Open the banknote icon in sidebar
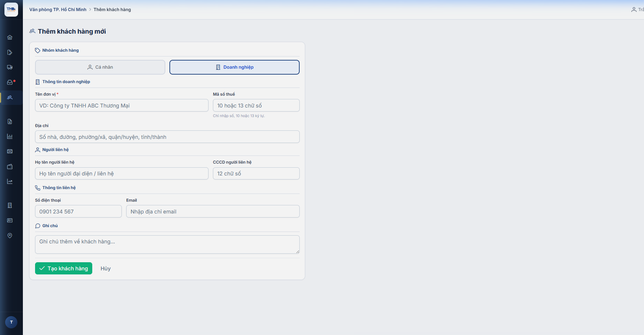Viewport: 644px width, 335px height. (10, 151)
